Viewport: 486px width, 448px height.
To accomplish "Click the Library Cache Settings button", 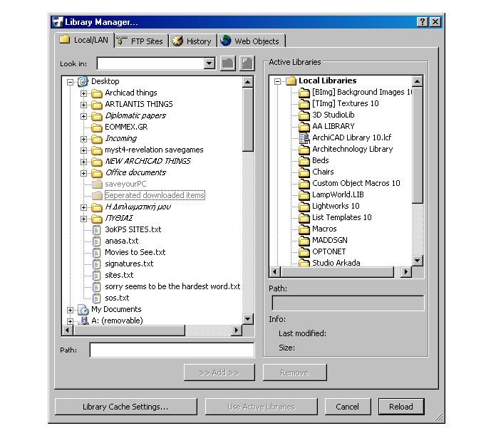I will [126, 407].
